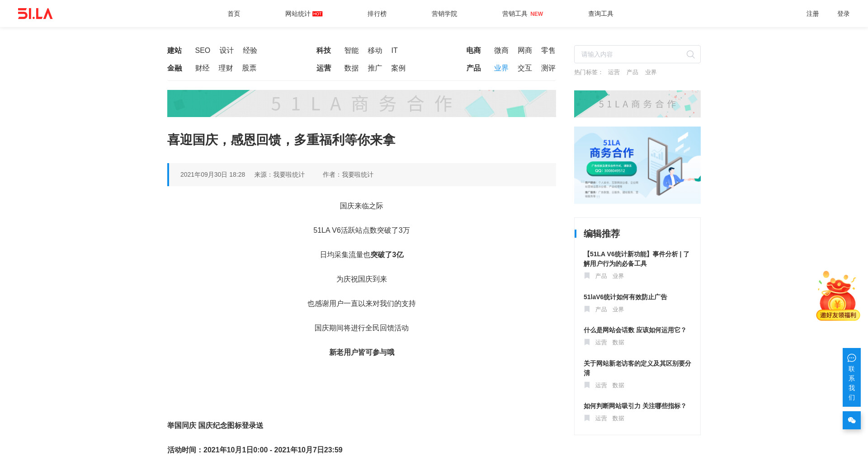The image size is (868, 470).
Task: Click the bookmark icon under 51laV6统计如何有效防止广告
Action: point(587,309)
